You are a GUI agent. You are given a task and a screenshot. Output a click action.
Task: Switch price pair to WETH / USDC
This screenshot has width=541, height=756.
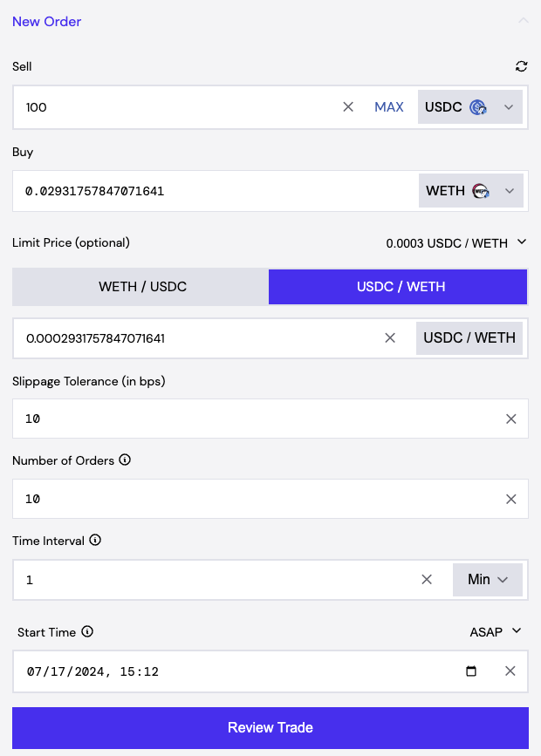click(x=142, y=287)
